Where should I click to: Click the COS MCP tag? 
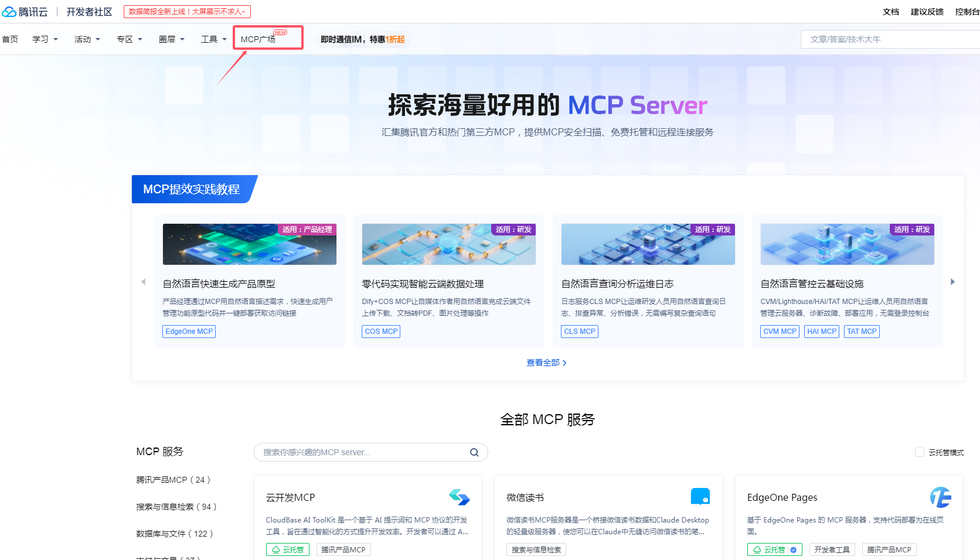(382, 332)
